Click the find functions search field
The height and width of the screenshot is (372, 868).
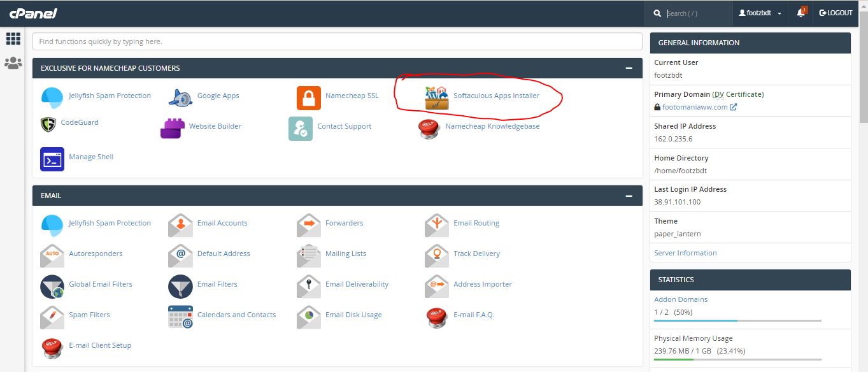[338, 41]
